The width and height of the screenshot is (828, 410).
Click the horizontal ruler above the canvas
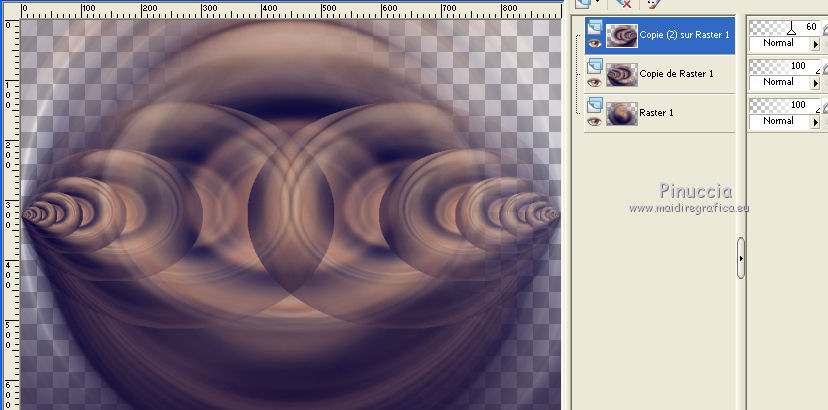coord(291,10)
